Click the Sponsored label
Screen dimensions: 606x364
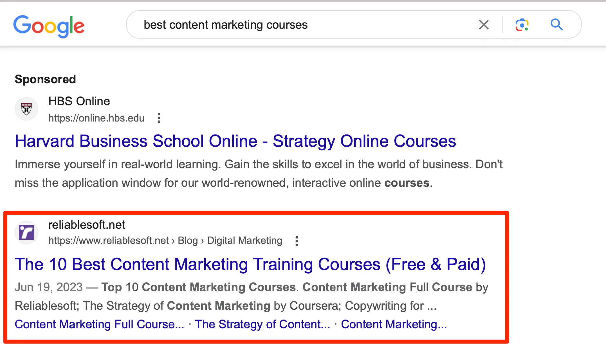coord(45,79)
